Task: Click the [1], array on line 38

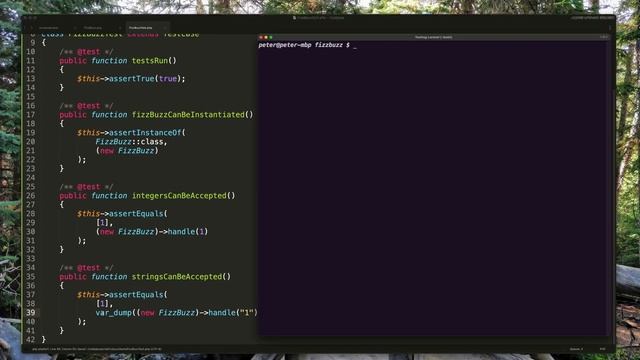Action: point(104,304)
